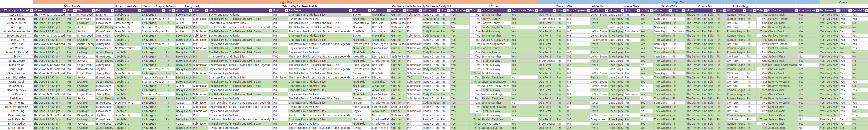The width and height of the screenshot is (868, 130).
Task: Open the N2 Banker filter dropdown
Action: 796,11
